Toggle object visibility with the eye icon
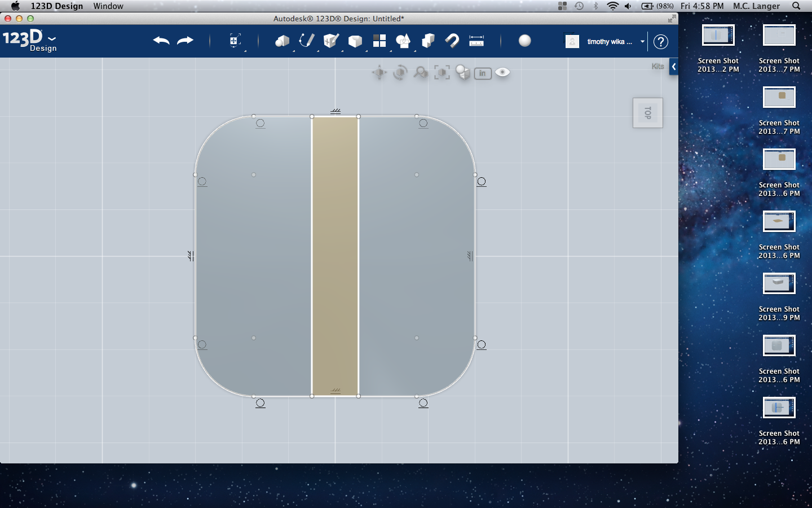Screen dimensions: 812x508 [502, 72]
